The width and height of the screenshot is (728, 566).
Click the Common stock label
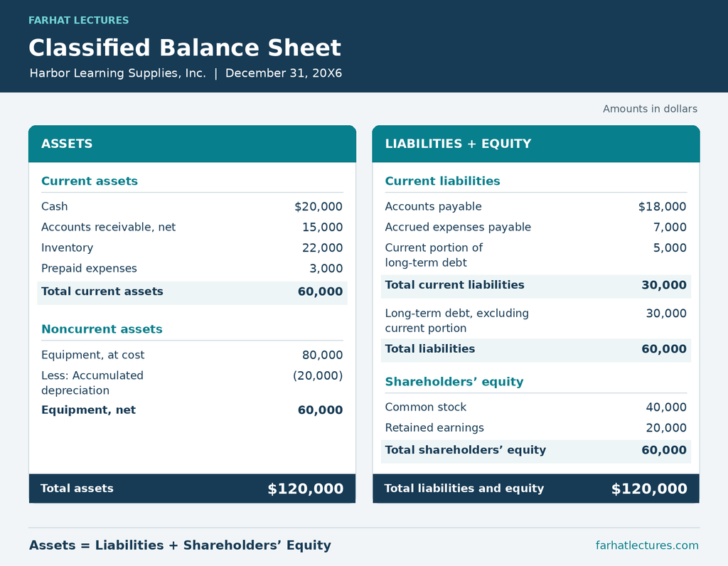coord(425,407)
